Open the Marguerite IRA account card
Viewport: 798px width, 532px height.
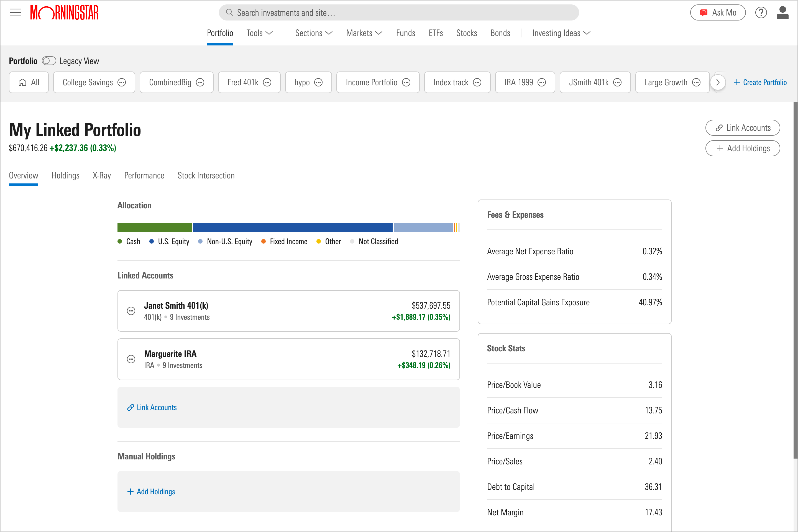(x=288, y=359)
